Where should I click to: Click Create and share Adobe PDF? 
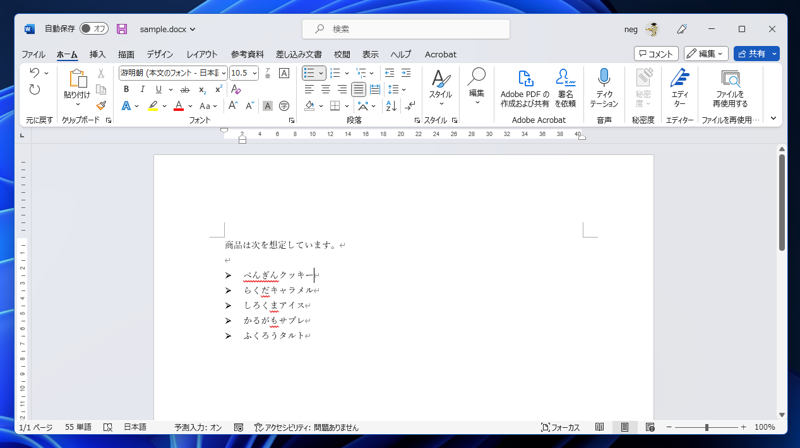tap(524, 88)
